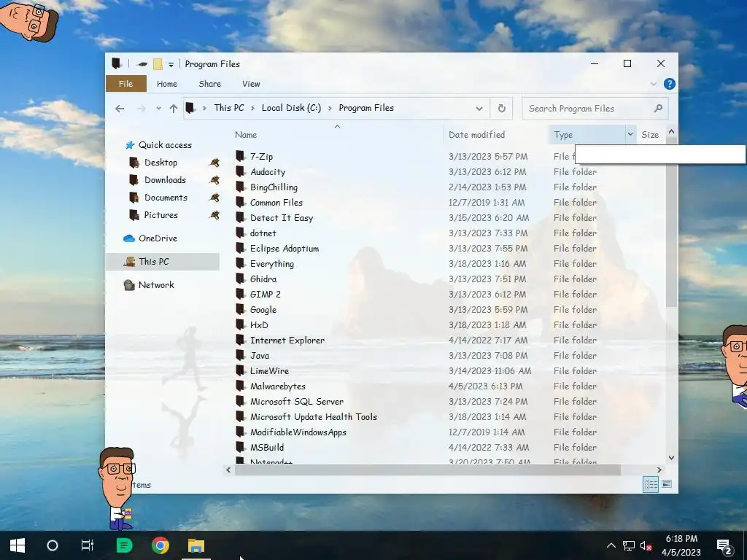Open the recent locations dropdown arrow
This screenshot has width=747, height=560.
pyautogui.click(x=158, y=109)
